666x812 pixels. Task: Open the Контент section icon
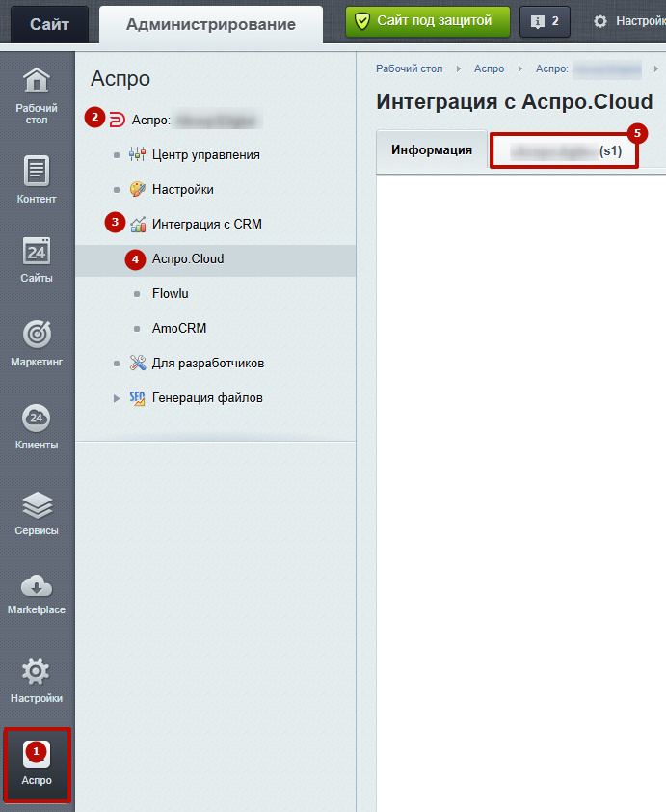[x=37, y=179]
